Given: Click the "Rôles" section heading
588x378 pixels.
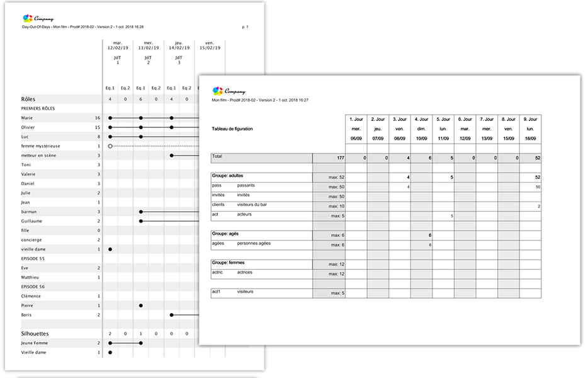Looking at the screenshot, I should click(x=28, y=99).
